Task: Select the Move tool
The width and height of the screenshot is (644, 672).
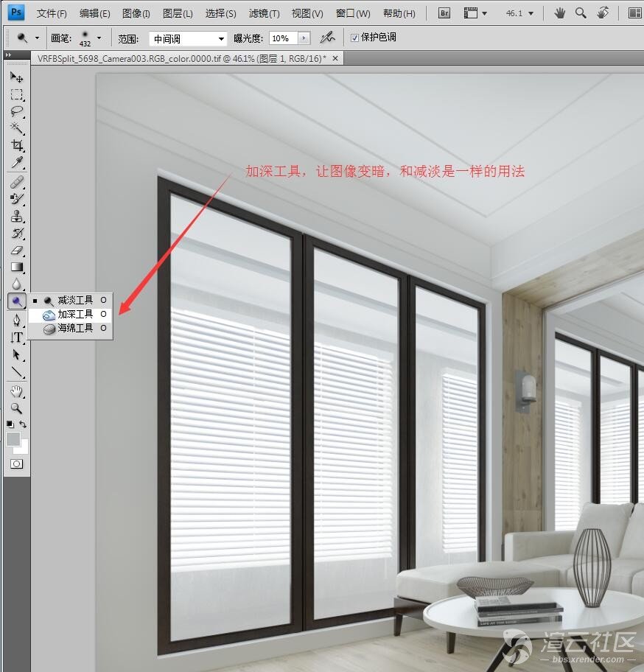Action: click(17, 77)
